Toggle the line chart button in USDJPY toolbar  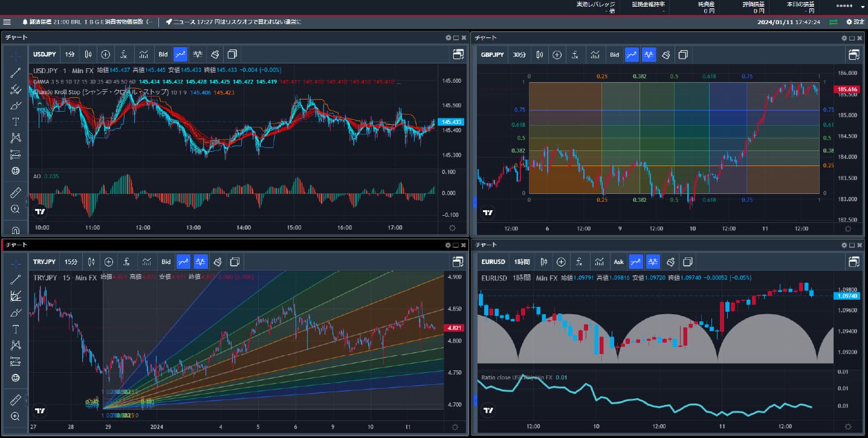pos(180,54)
